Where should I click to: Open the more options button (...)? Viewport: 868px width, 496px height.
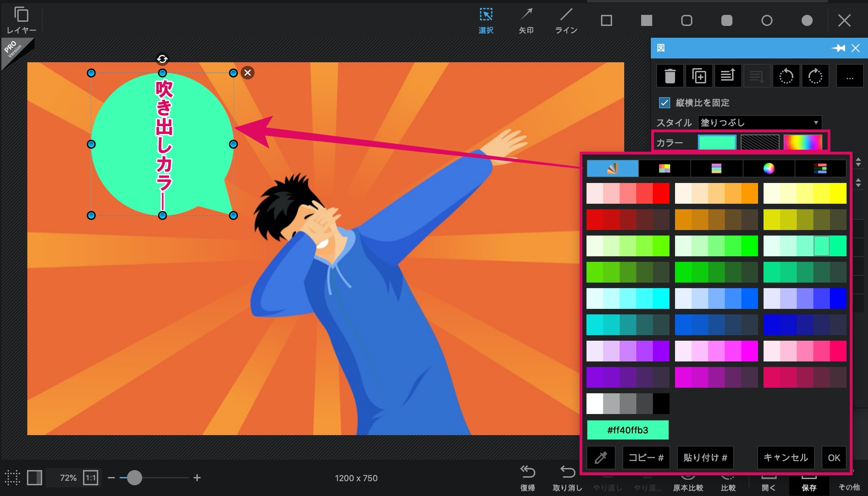pyautogui.click(x=850, y=76)
